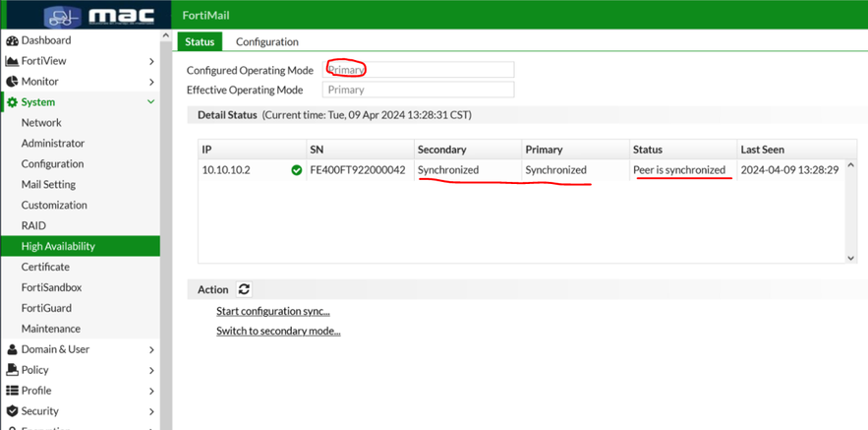
Task: Switch to the Configuration tab
Action: click(x=266, y=41)
